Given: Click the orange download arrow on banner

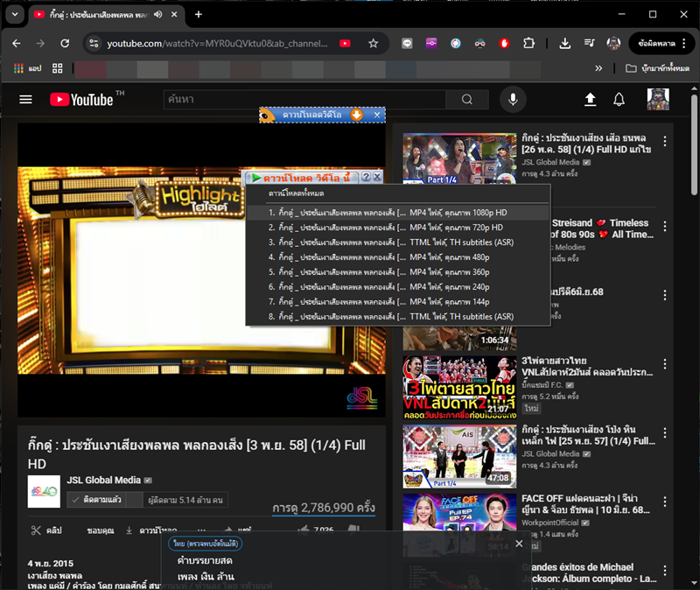Looking at the screenshot, I should tap(356, 115).
